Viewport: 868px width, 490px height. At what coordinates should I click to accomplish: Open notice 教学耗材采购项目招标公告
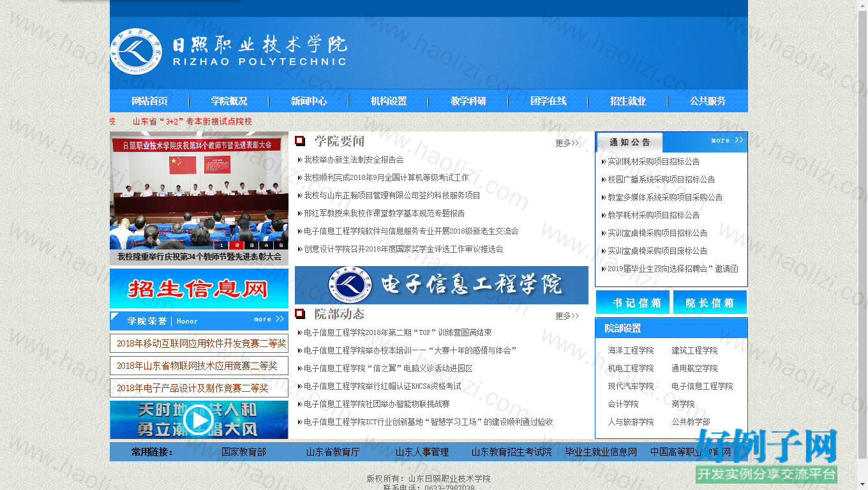coord(654,215)
